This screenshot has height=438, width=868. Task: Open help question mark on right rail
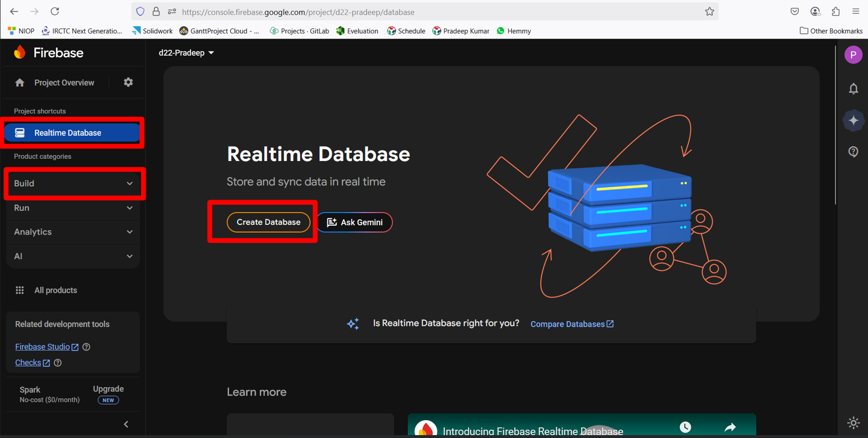coord(853,152)
